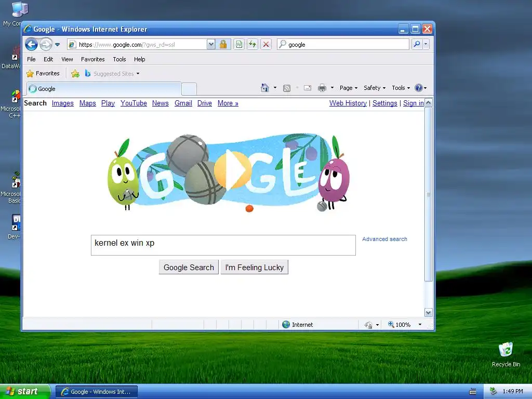The width and height of the screenshot is (532, 399).
Task: Click the magnifier search button
Action: [417, 44]
